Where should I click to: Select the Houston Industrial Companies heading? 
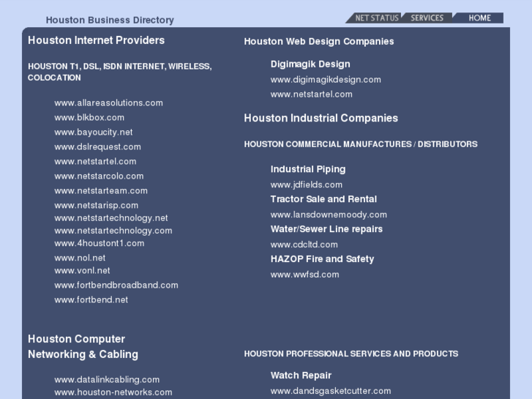(x=321, y=118)
